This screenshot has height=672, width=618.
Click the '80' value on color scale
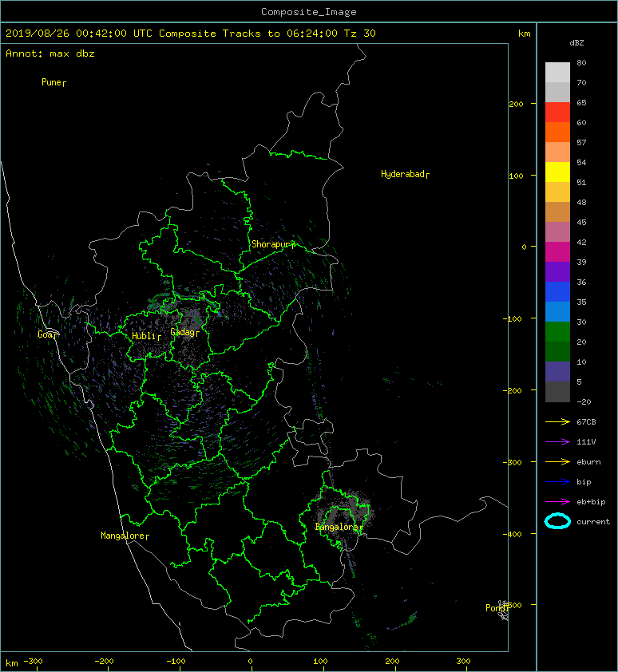click(x=581, y=62)
